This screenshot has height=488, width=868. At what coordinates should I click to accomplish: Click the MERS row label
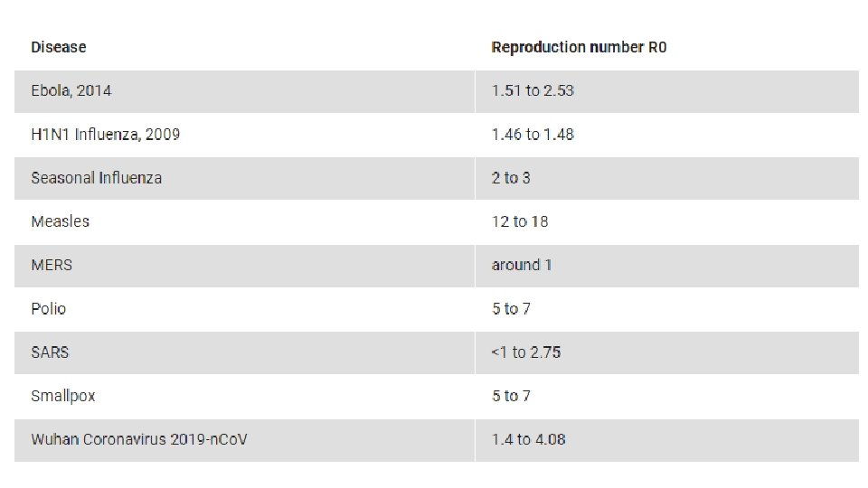tap(52, 265)
